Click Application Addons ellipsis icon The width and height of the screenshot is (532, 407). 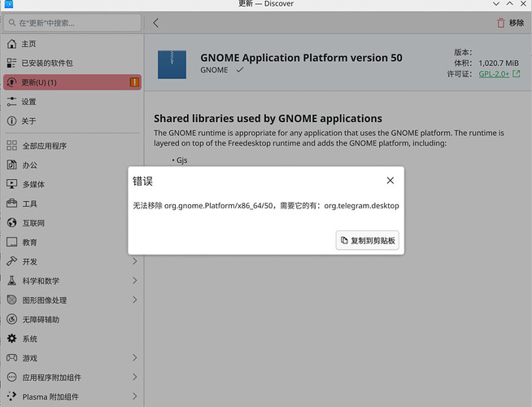[x=11, y=377]
